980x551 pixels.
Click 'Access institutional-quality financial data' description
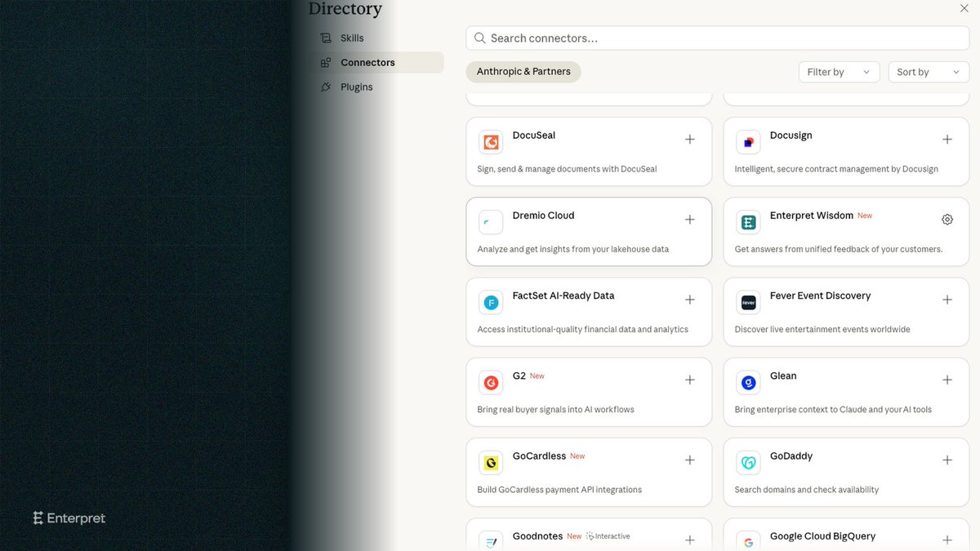click(583, 330)
